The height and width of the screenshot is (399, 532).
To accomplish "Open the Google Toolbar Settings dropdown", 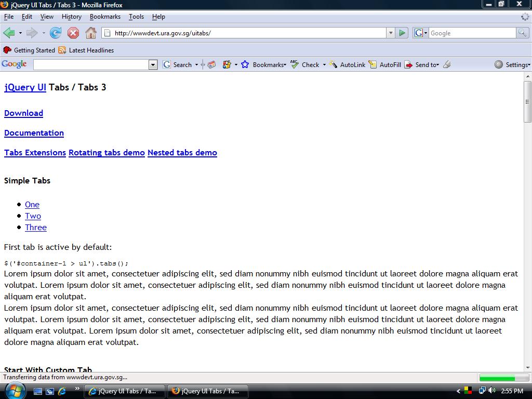I will (x=512, y=65).
